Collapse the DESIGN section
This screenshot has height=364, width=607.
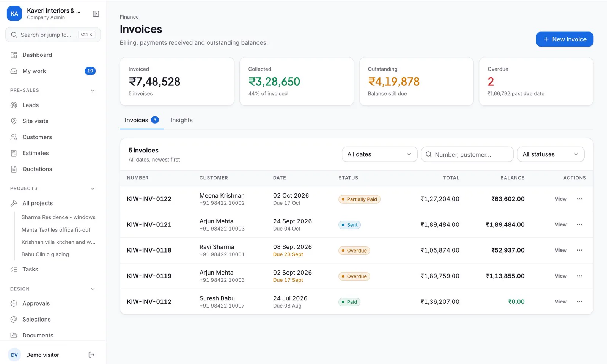[93, 289]
